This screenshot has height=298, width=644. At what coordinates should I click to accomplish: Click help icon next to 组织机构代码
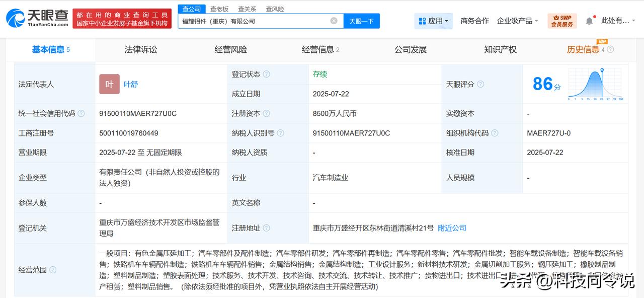point(495,133)
